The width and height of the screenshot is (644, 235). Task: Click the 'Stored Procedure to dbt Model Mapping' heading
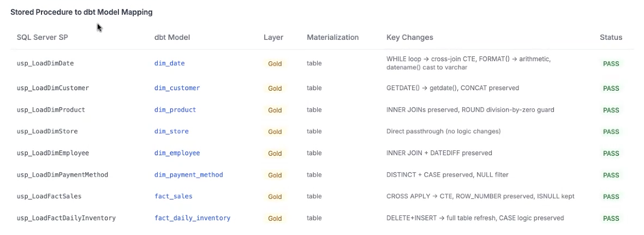(81, 13)
